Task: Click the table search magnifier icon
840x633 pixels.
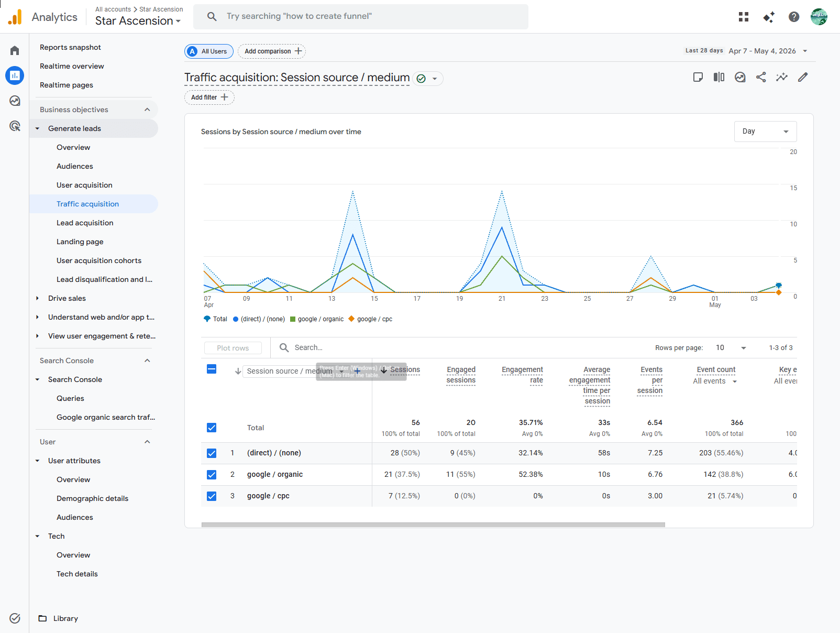Action: (284, 348)
